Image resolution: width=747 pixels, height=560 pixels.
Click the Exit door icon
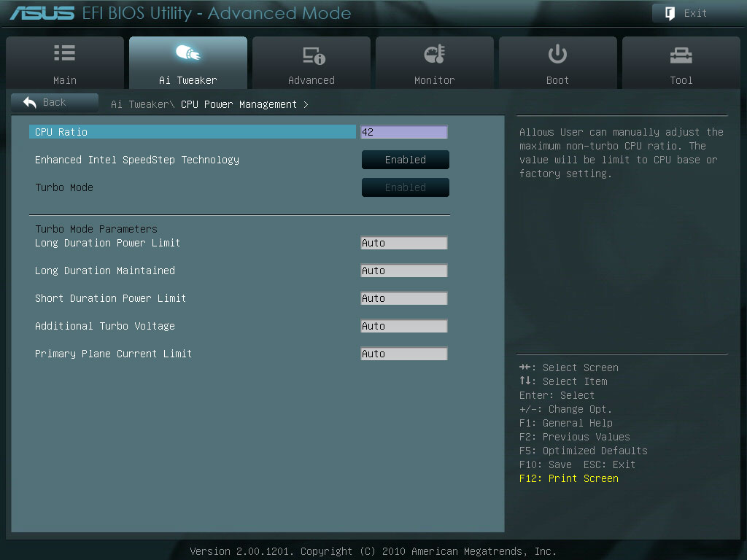[670, 13]
